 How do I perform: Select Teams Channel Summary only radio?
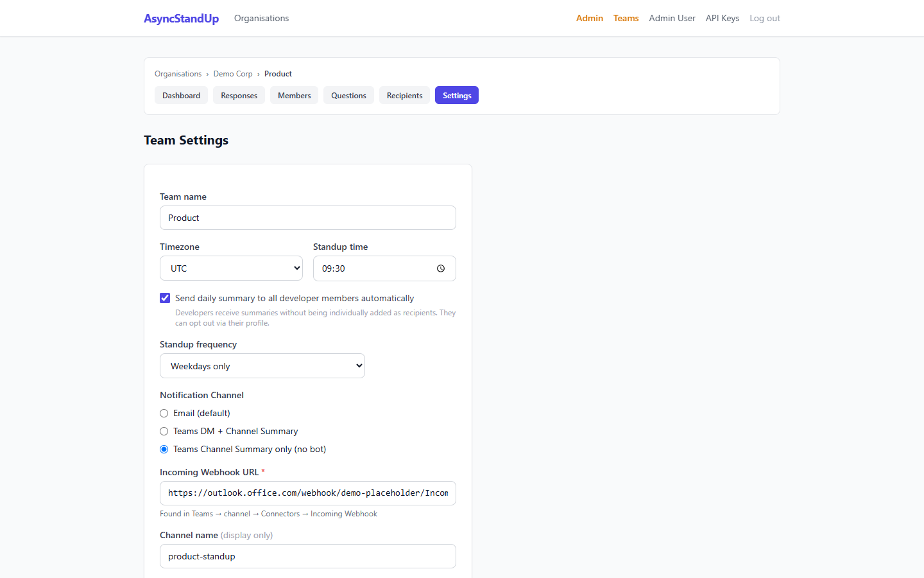pos(164,450)
